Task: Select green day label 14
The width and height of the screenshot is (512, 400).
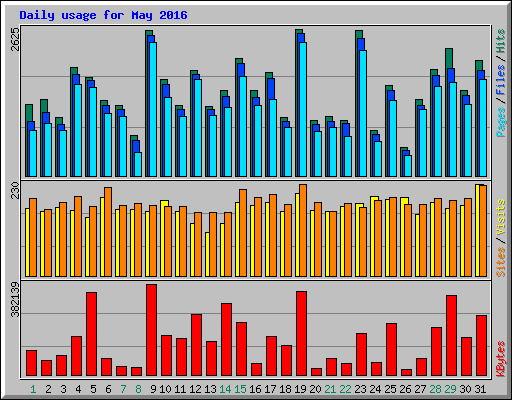Action: pos(225,389)
